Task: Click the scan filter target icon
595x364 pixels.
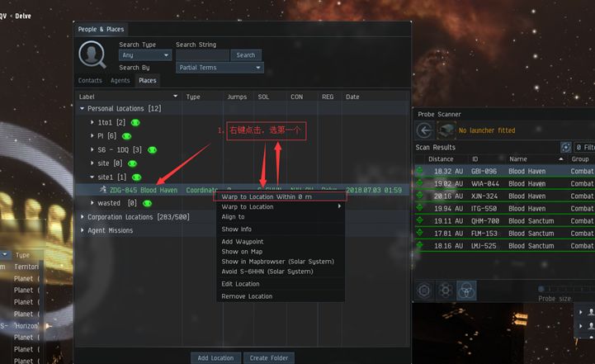Action: point(566,147)
